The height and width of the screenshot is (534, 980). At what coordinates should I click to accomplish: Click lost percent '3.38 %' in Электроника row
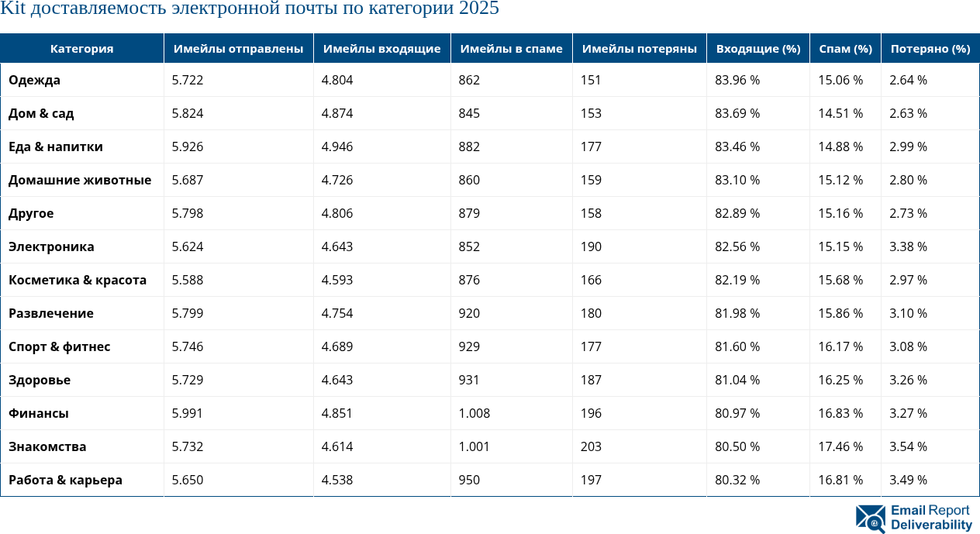click(x=908, y=246)
